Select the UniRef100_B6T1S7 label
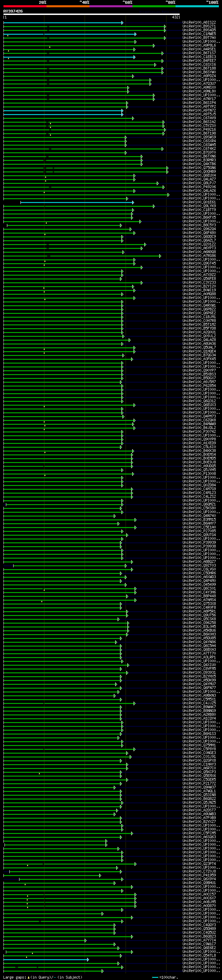 point(199,53)
